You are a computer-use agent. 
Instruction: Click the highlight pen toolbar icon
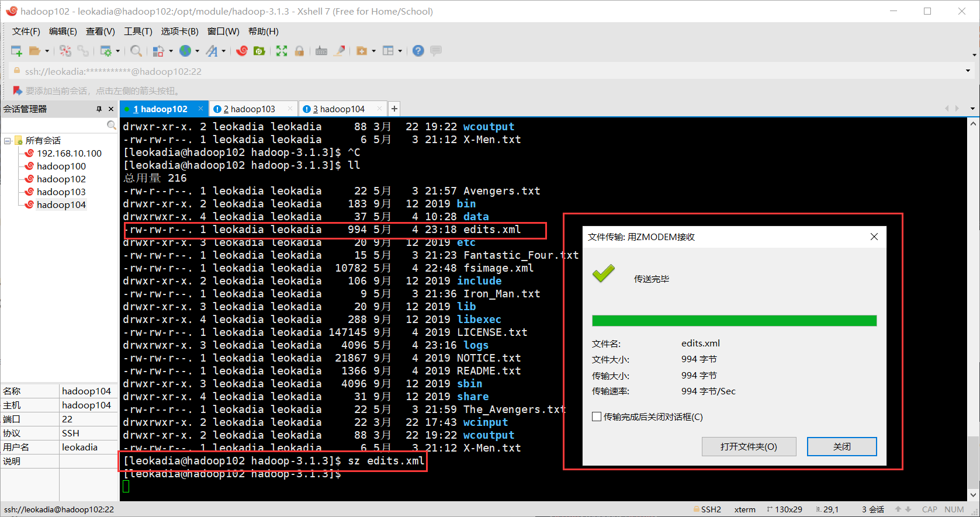(x=339, y=51)
